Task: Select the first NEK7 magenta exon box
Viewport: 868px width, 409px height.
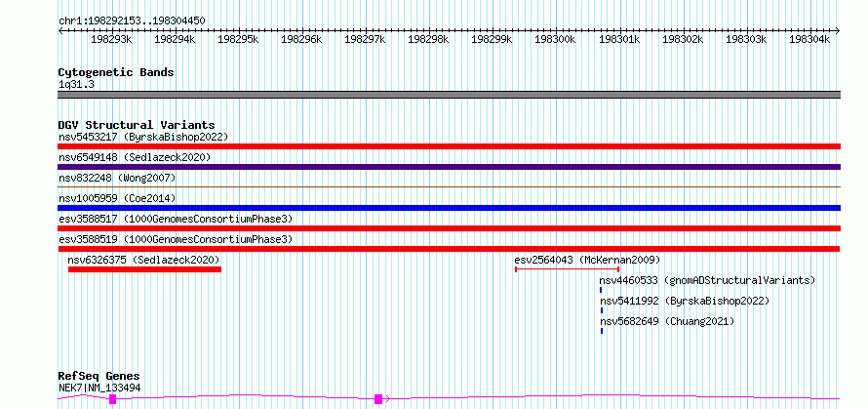Action: pyautogui.click(x=113, y=399)
